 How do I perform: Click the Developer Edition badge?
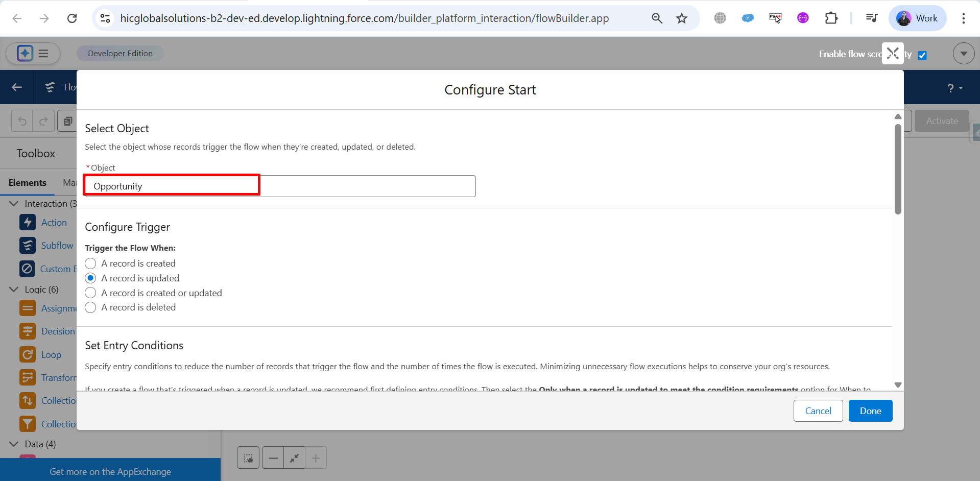[120, 53]
